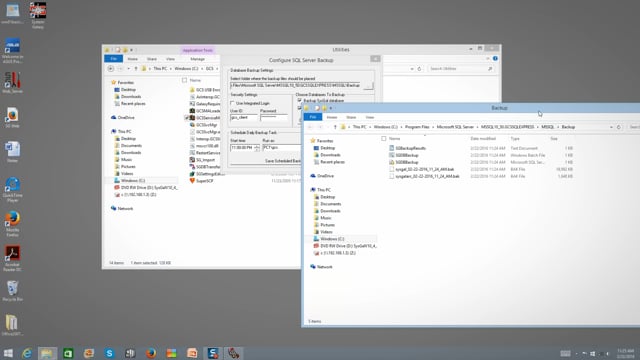Image resolution: width=640 pixels, height=360 pixels.
Task: Open recent locations dropdown in Utilities window
Action: (x=128, y=69)
